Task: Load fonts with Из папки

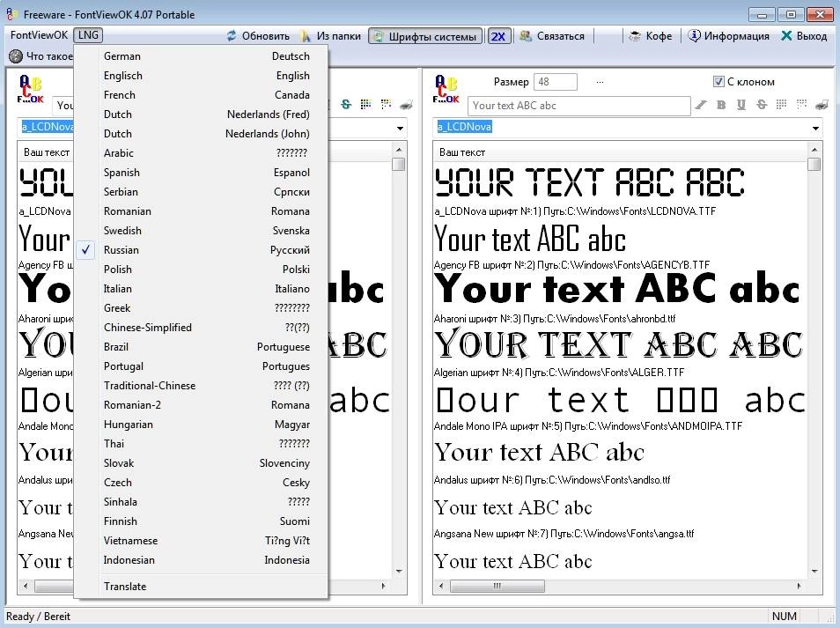Action: coord(330,36)
